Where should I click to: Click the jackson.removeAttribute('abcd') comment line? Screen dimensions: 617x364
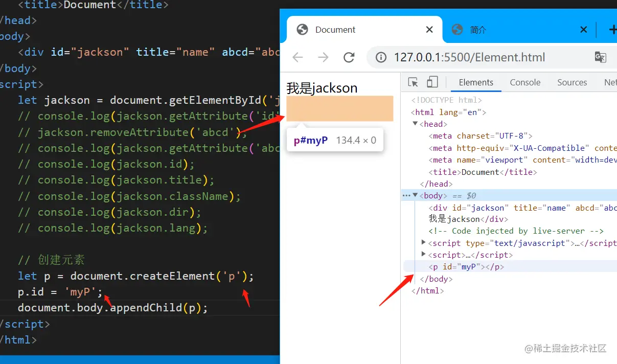[132, 132]
